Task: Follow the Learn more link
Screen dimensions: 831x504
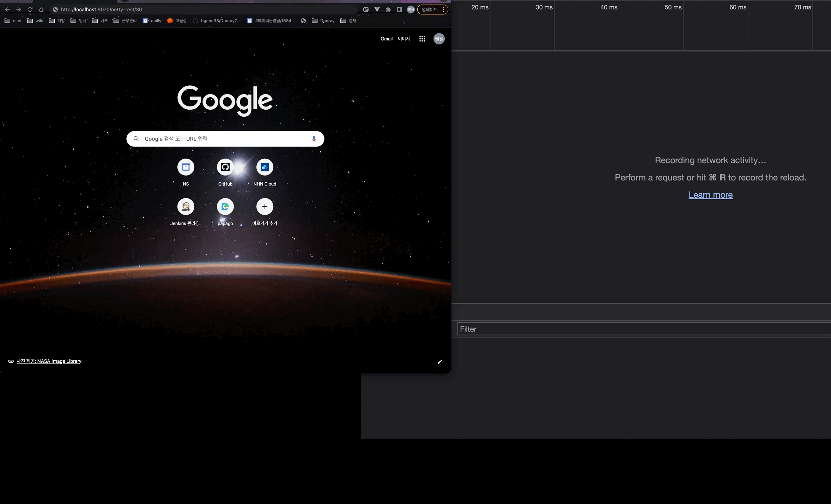Action: click(x=710, y=195)
